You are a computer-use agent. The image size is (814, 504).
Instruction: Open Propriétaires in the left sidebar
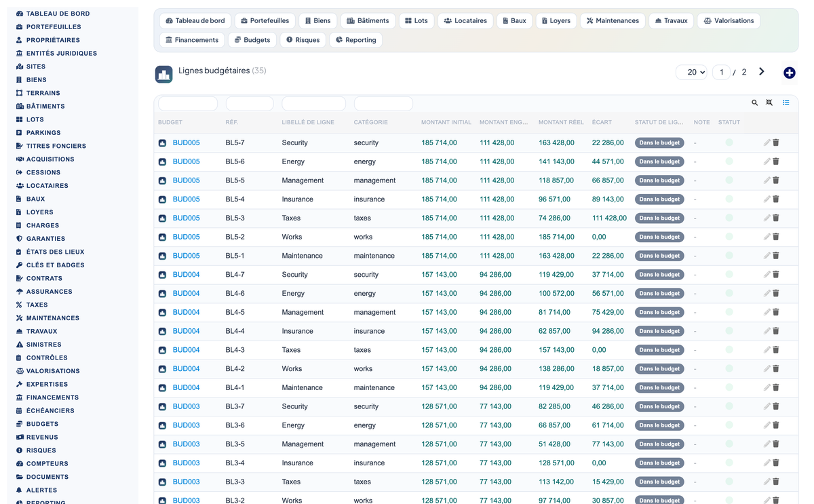pos(53,40)
